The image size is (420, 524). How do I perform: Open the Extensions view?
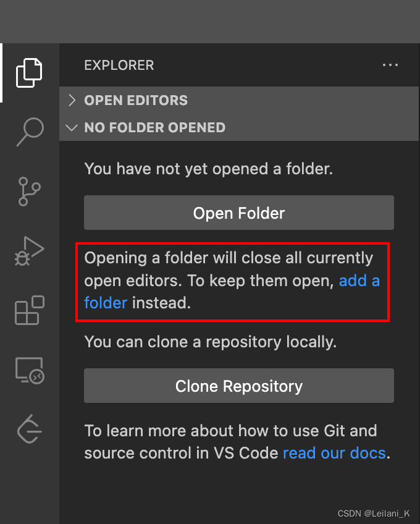click(30, 310)
